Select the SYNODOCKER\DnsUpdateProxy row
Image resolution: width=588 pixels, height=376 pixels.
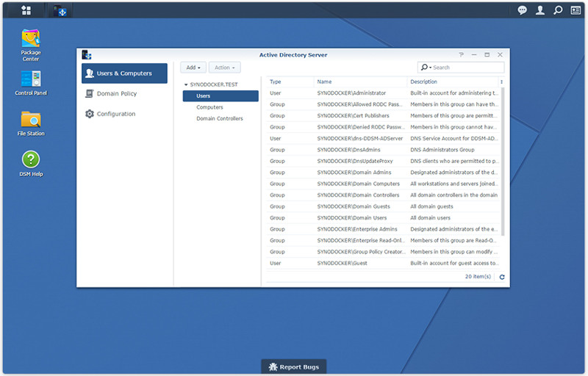pos(383,161)
